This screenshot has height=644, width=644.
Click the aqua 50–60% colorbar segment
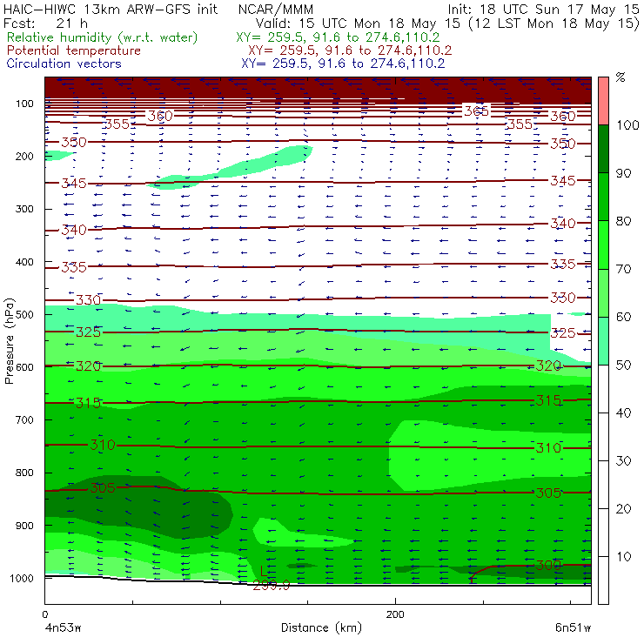(x=603, y=341)
